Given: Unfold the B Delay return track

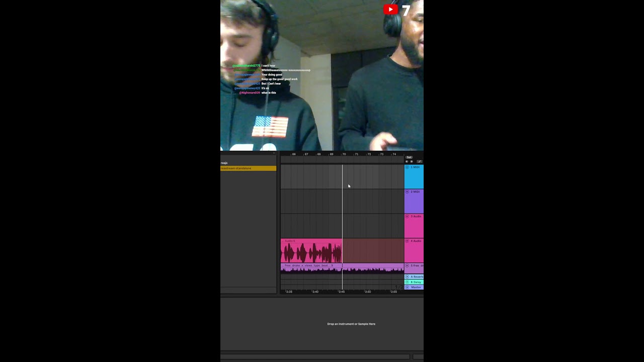Looking at the screenshot, I should click(x=407, y=282).
